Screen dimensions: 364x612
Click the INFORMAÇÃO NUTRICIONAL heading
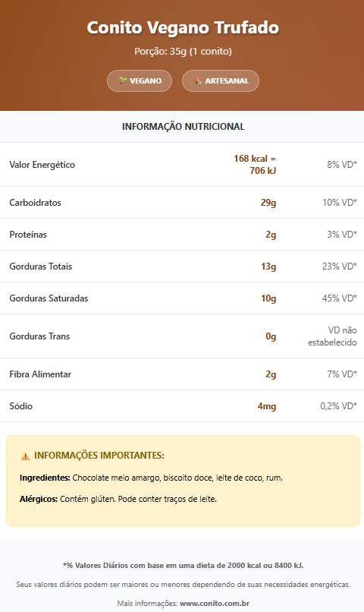(184, 127)
